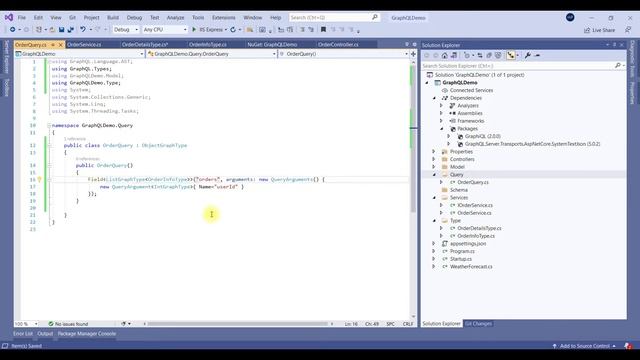Collapse the namespace GraphQLDemo.Query outlining box
640x360 pixels.
point(49,125)
